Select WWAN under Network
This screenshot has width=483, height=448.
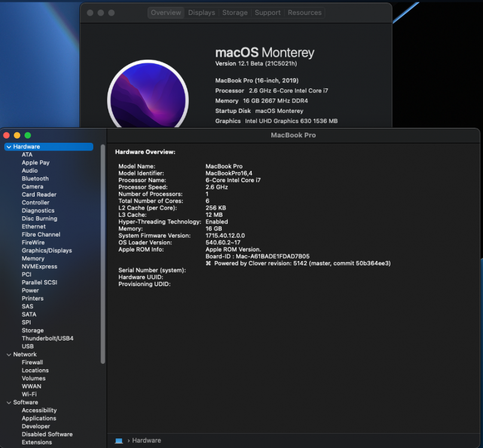32,386
